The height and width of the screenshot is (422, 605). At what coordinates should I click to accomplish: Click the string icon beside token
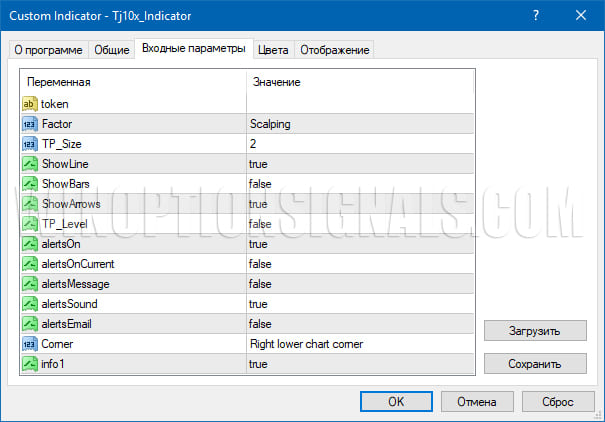pos(30,104)
